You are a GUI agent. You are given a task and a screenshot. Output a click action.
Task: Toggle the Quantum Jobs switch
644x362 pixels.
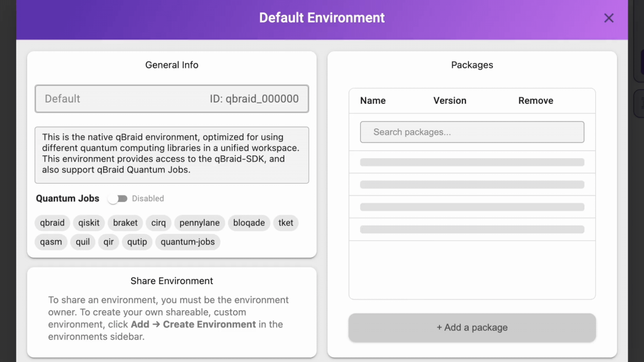118,199
